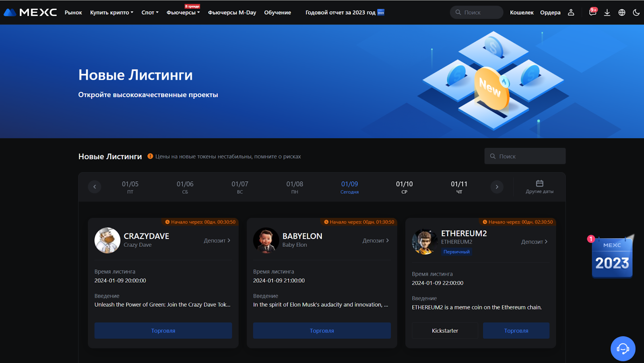The width and height of the screenshot is (644, 363).
Task: Click ETHEREUM2 meme coin description
Action: click(477, 307)
